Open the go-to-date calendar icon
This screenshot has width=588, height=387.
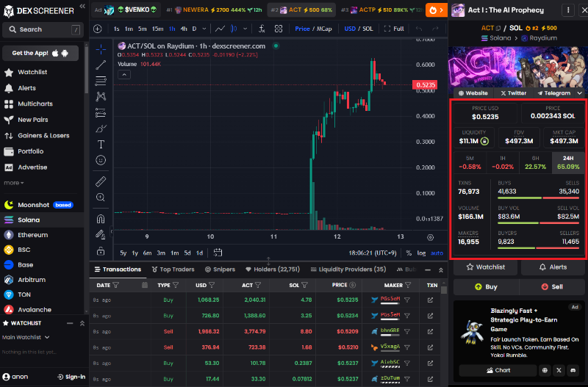pyautogui.click(x=218, y=253)
